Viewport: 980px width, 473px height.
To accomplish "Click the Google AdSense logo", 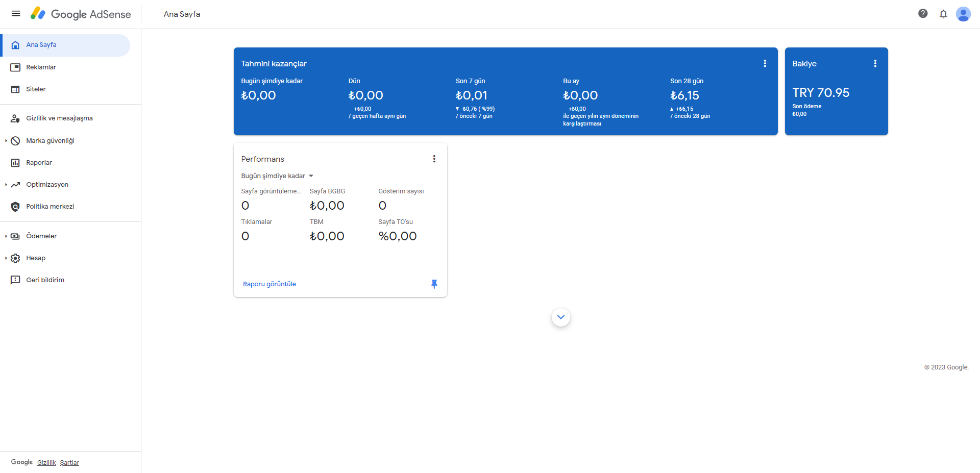I will 81,14.
